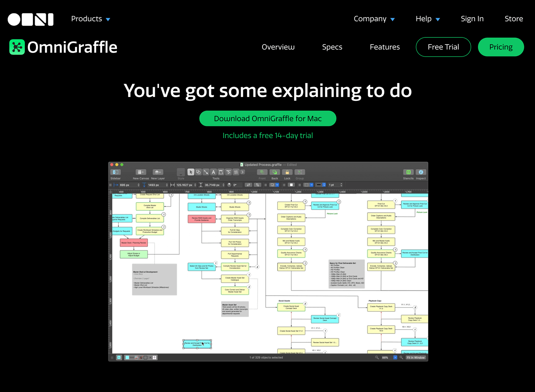
Task: Click the Group toolbar icon
Action: [x=300, y=172]
